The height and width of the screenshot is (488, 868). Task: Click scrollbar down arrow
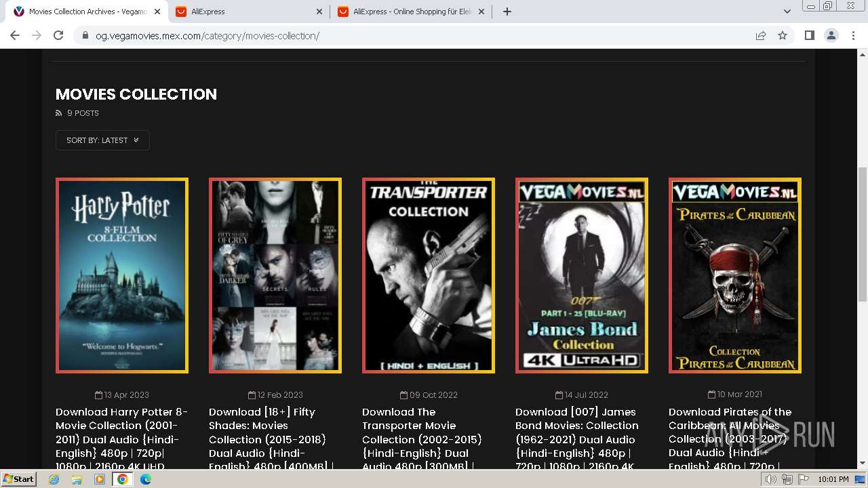pos(862,463)
